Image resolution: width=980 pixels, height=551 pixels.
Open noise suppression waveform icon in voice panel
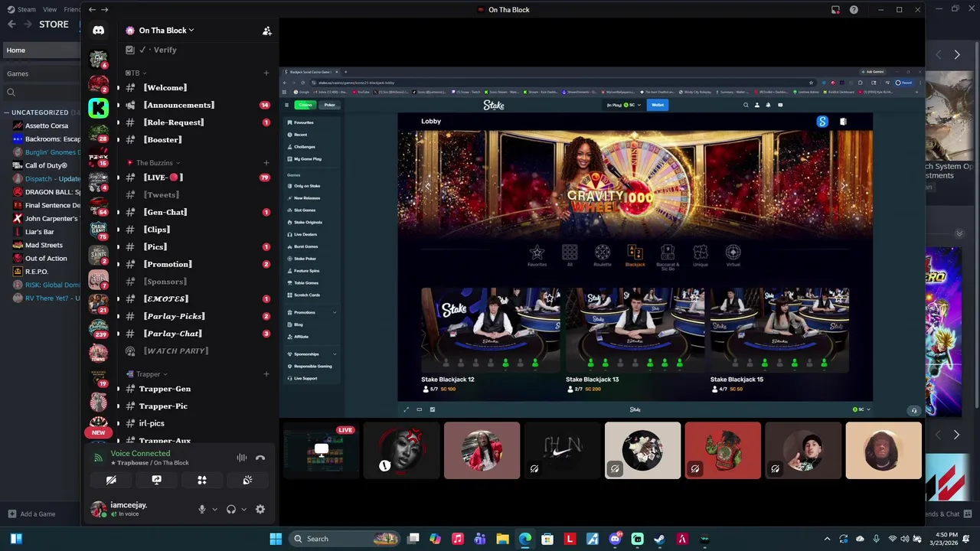[242, 458]
